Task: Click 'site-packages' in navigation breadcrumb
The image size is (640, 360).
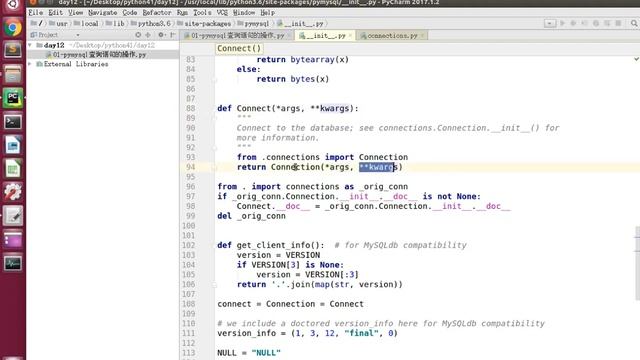Action: tap(207, 24)
